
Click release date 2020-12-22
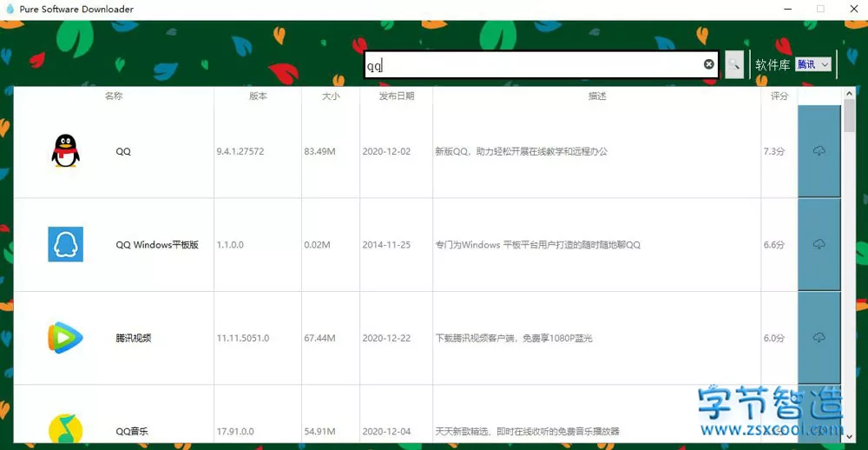[386, 338]
